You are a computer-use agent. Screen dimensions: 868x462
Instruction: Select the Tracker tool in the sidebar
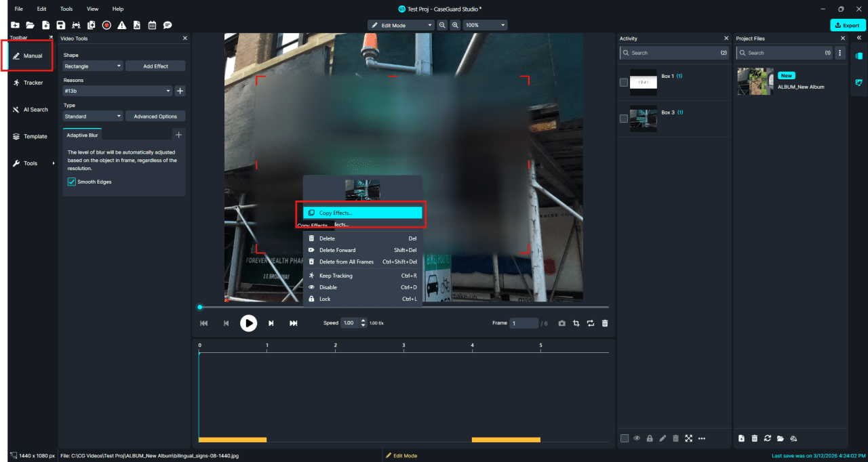point(33,83)
